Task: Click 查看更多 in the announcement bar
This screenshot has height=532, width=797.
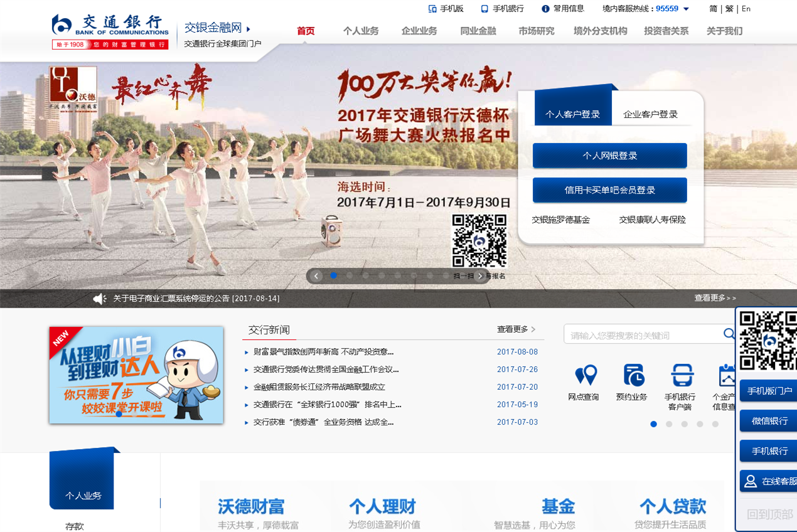Action: (715, 298)
